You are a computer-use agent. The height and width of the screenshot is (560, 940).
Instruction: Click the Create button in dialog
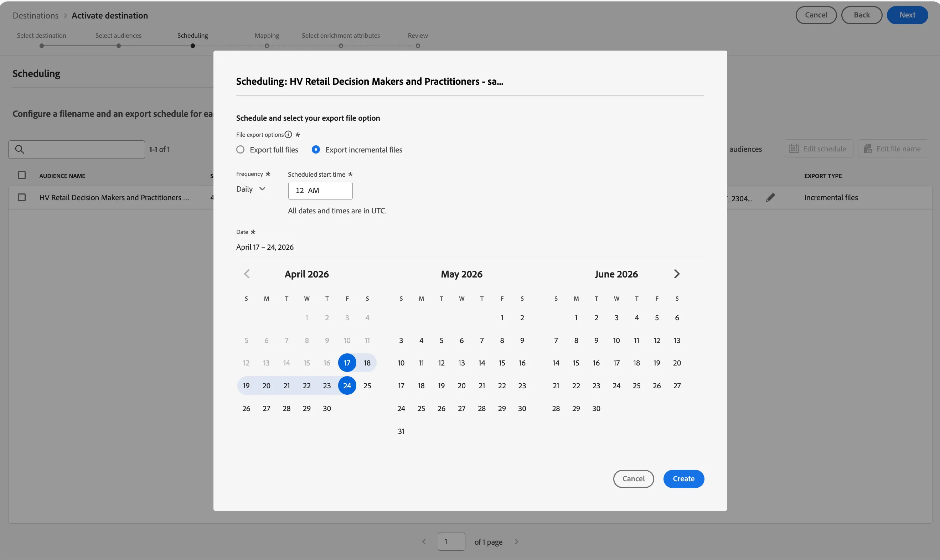point(684,479)
